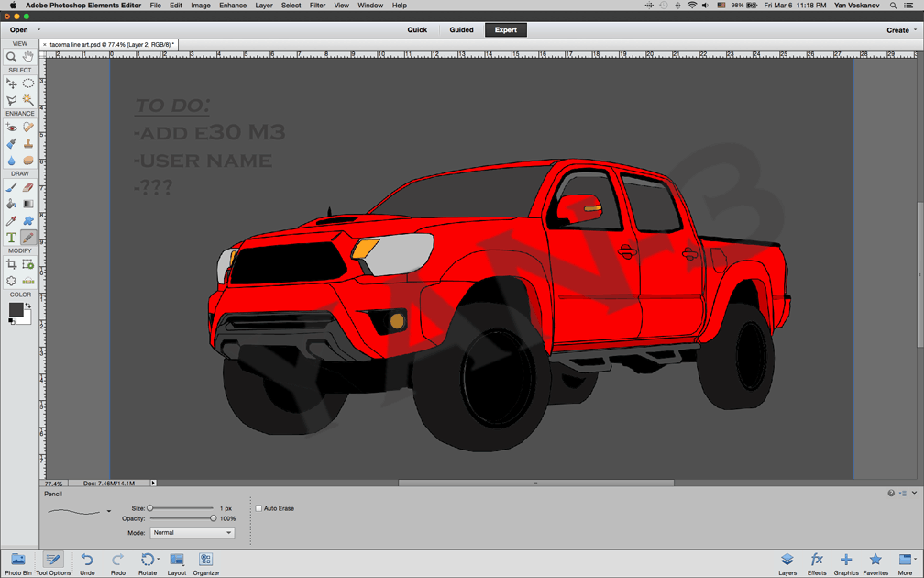Select the Clone Stamp tool
Screen dimensions: 924x578
coord(27,143)
